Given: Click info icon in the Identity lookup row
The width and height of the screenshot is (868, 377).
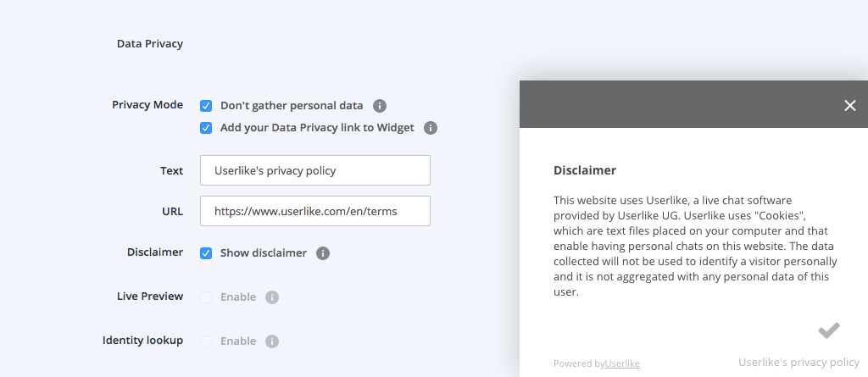Looking at the screenshot, I should click(x=272, y=341).
